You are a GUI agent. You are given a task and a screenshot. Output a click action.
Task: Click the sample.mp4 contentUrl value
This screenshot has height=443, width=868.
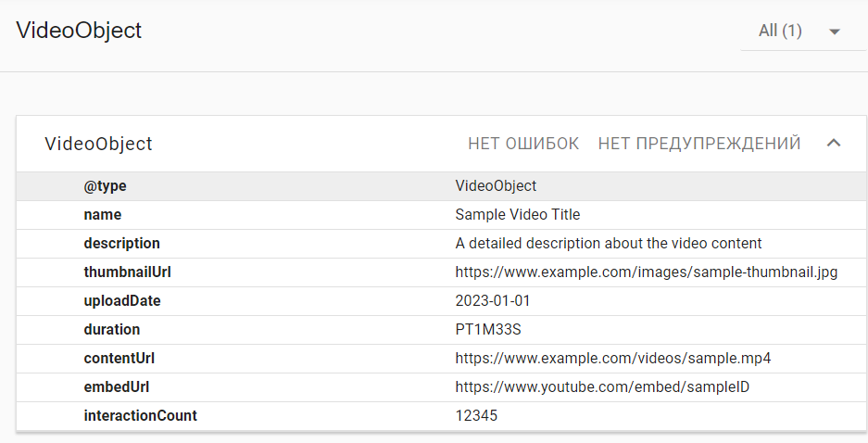coord(612,359)
